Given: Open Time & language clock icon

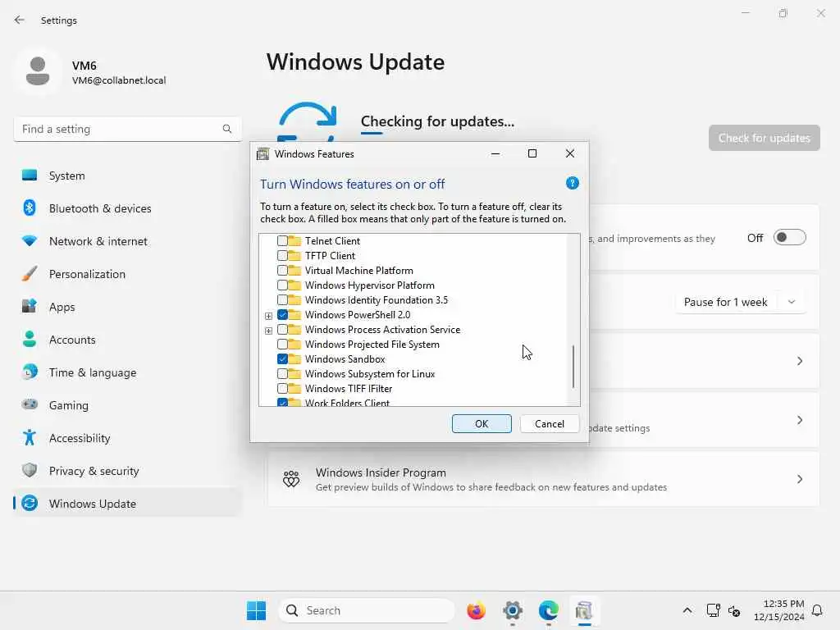Looking at the screenshot, I should coord(30,372).
